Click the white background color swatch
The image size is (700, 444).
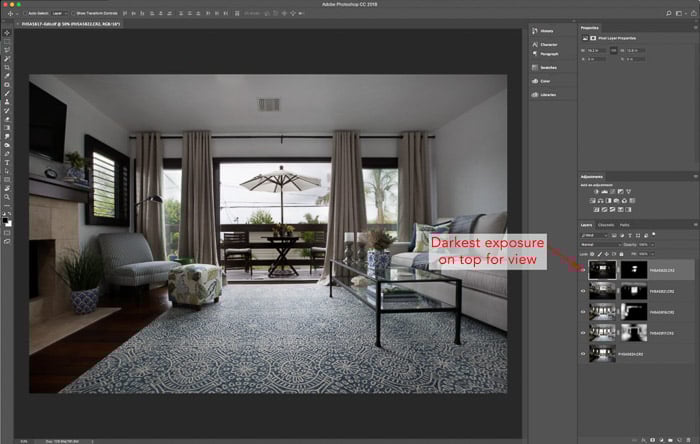pyautogui.click(x=9, y=224)
